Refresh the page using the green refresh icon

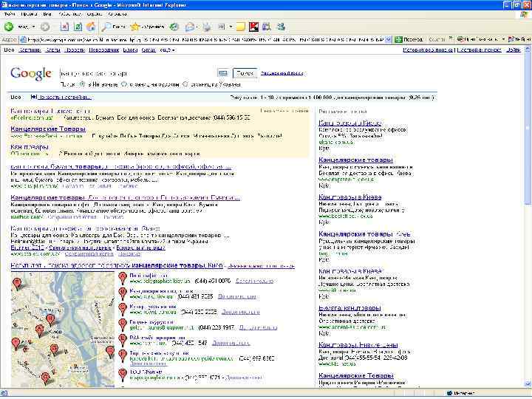coord(78,27)
